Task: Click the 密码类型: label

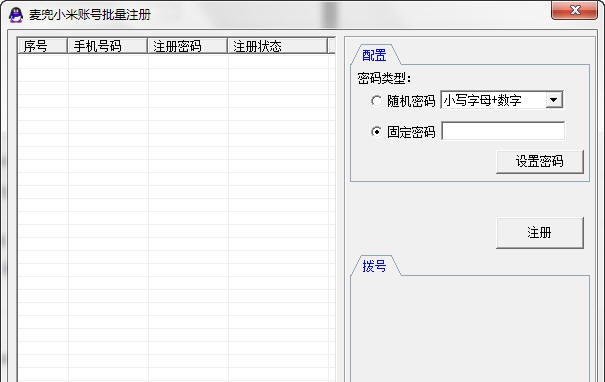Action: 384,78
